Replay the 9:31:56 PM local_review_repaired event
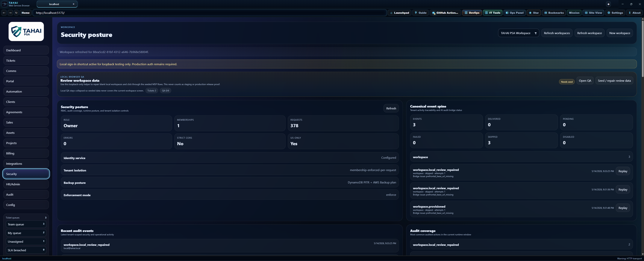The height and width of the screenshot is (261, 644). click(622, 189)
